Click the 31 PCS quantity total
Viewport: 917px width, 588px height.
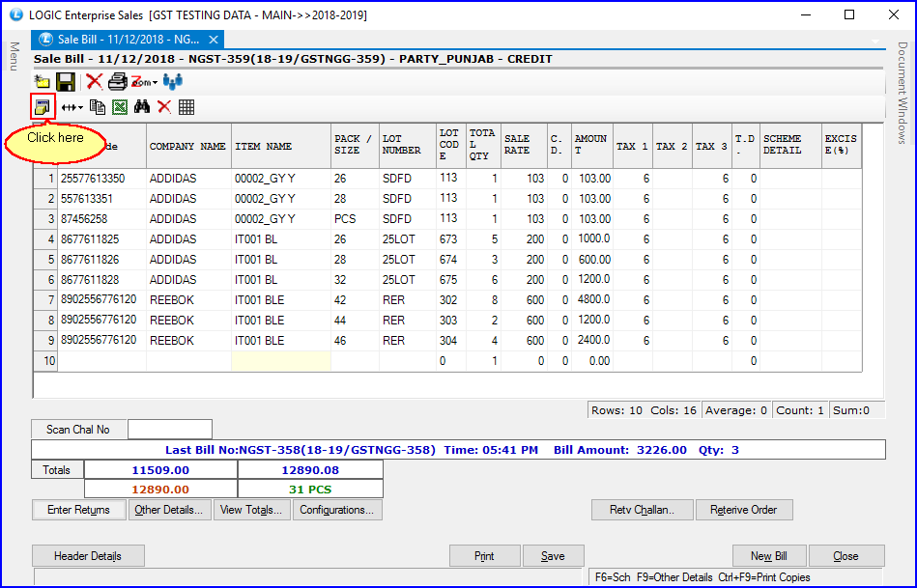(310, 490)
